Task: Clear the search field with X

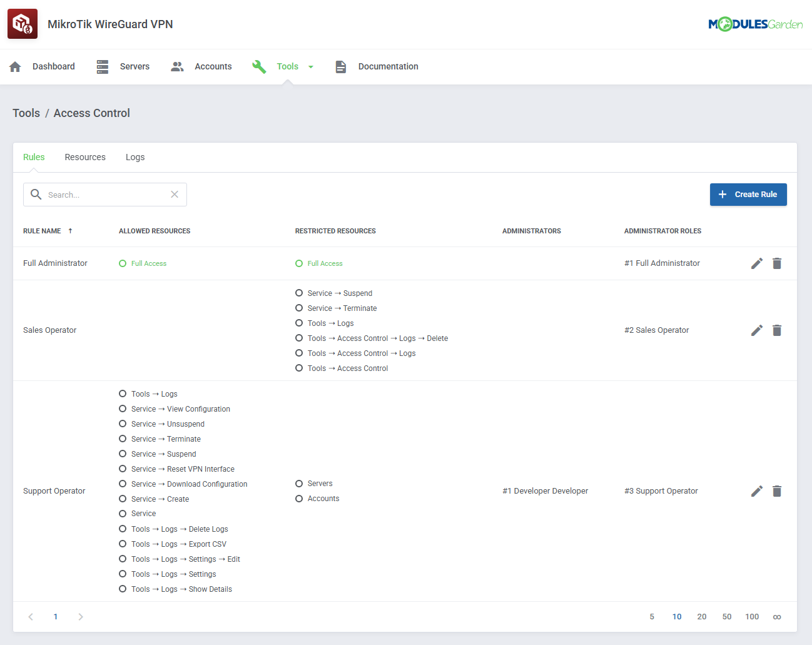Action: point(175,195)
